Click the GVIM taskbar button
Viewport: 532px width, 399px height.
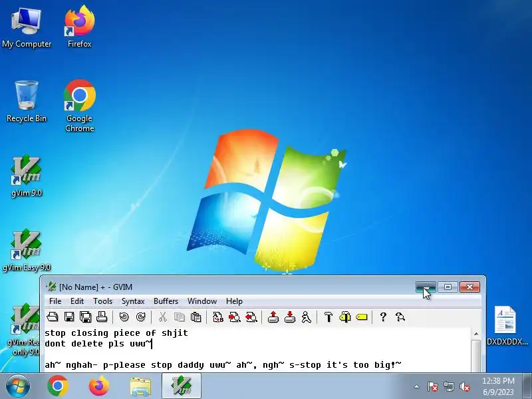coord(182,386)
